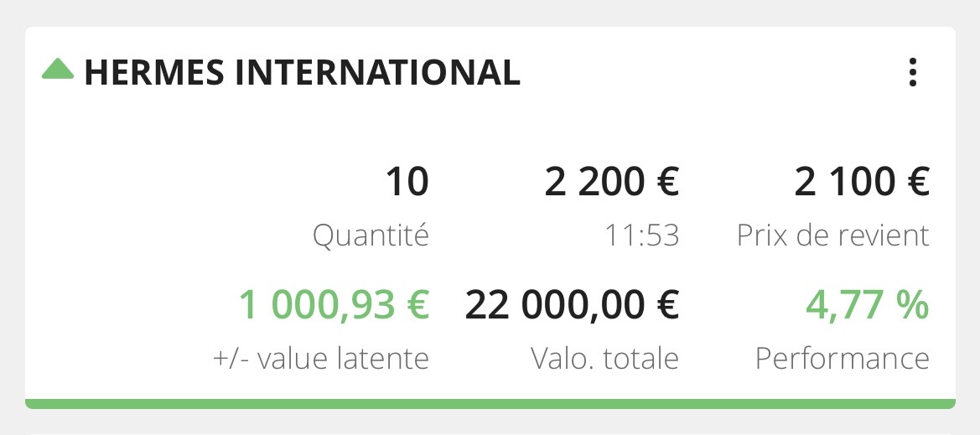Click the quantity value 10
Viewport: 980px width, 435px height.
[407, 182]
